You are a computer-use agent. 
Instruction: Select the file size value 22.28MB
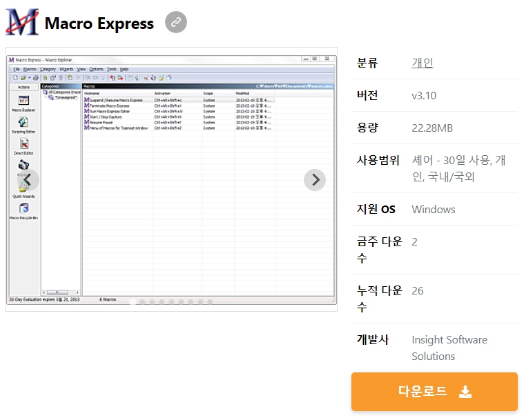432,128
